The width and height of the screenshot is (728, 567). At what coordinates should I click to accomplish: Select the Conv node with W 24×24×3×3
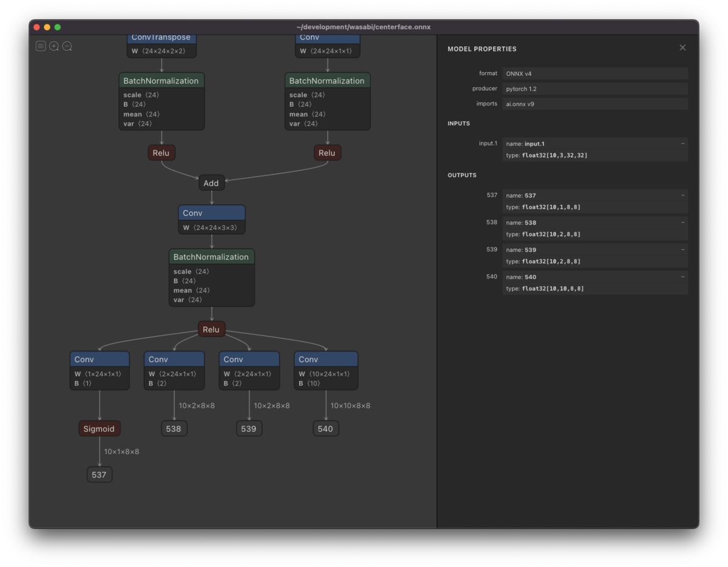(212, 213)
